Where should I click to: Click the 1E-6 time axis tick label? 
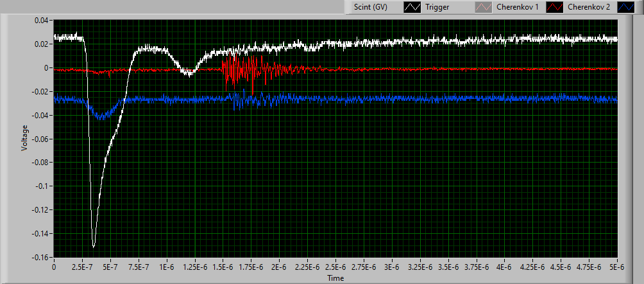click(x=166, y=267)
